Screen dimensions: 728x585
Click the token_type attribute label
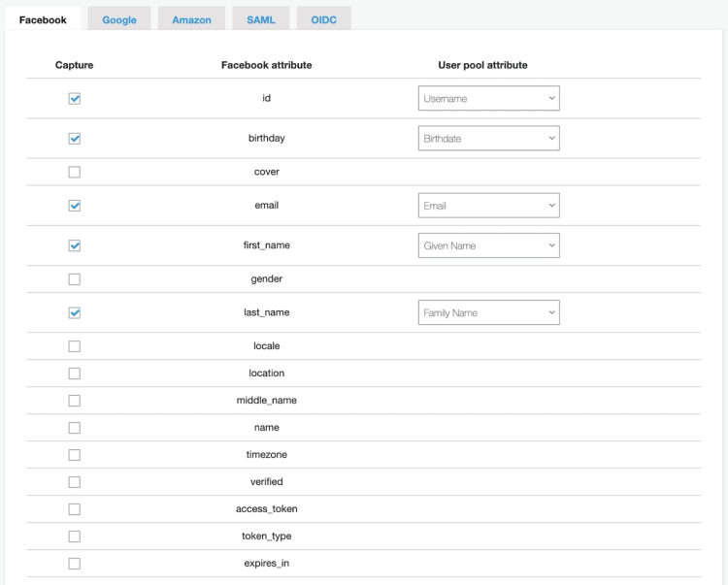point(267,536)
